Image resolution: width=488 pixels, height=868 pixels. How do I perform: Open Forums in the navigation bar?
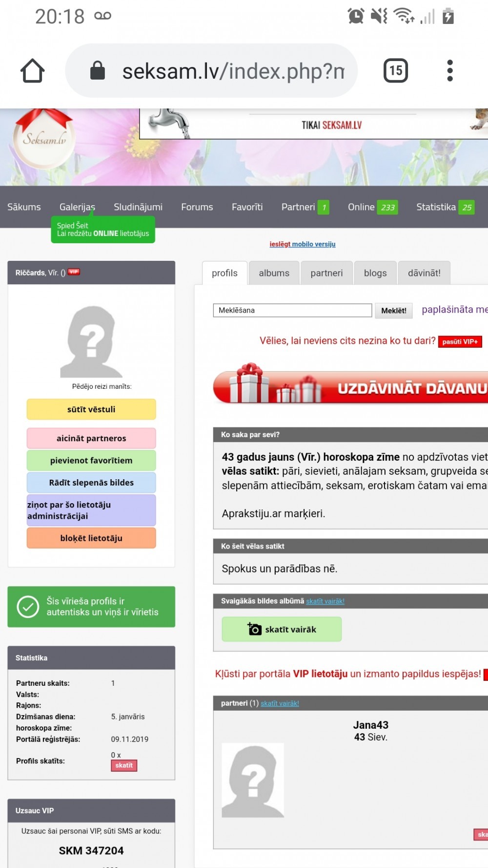click(x=197, y=207)
